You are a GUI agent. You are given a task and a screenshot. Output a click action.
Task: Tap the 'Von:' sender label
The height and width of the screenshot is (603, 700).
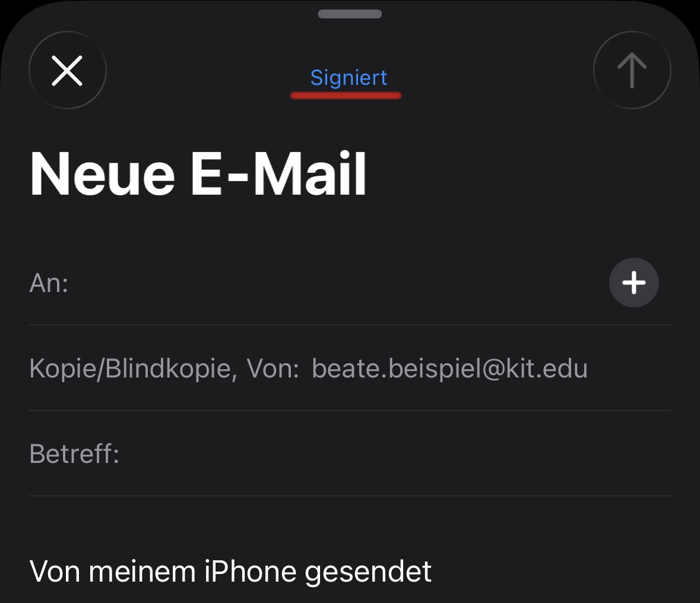[x=273, y=369]
